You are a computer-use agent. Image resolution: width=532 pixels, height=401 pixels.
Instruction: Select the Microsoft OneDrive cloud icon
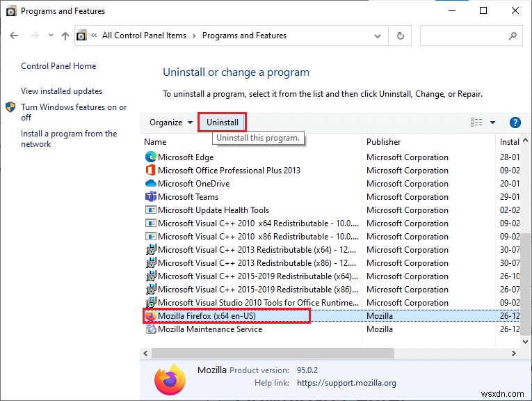click(151, 183)
